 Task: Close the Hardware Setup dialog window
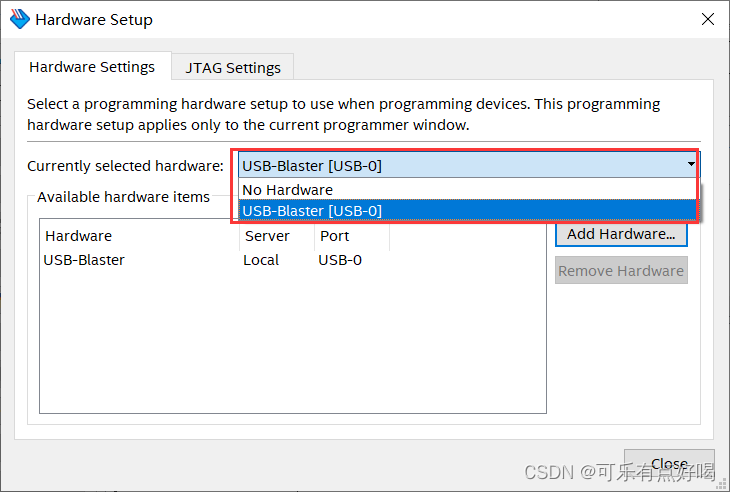pyautogui.click(x=708, y=19)
